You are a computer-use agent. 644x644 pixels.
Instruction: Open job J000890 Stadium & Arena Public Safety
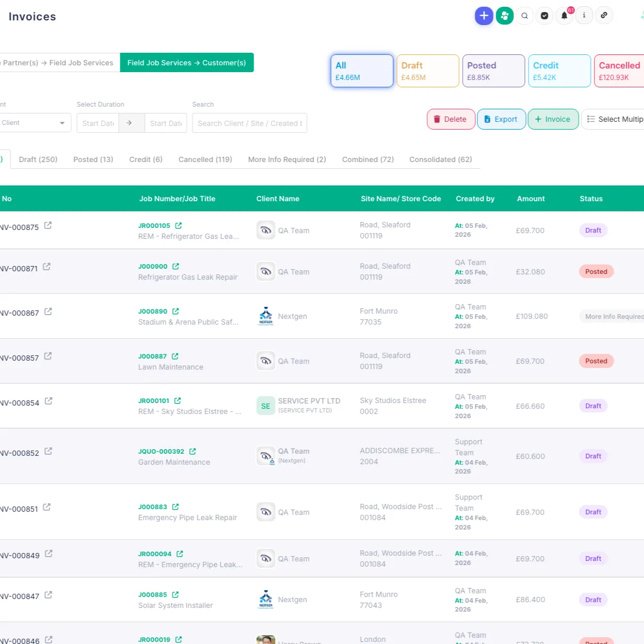154,311
